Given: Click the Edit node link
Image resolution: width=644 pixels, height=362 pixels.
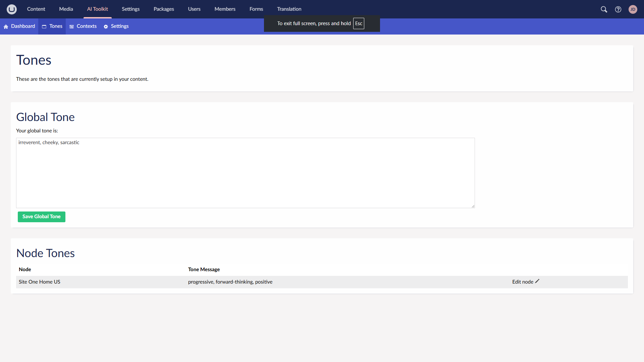Looking at the screenshot, I should tap(522, 282).
